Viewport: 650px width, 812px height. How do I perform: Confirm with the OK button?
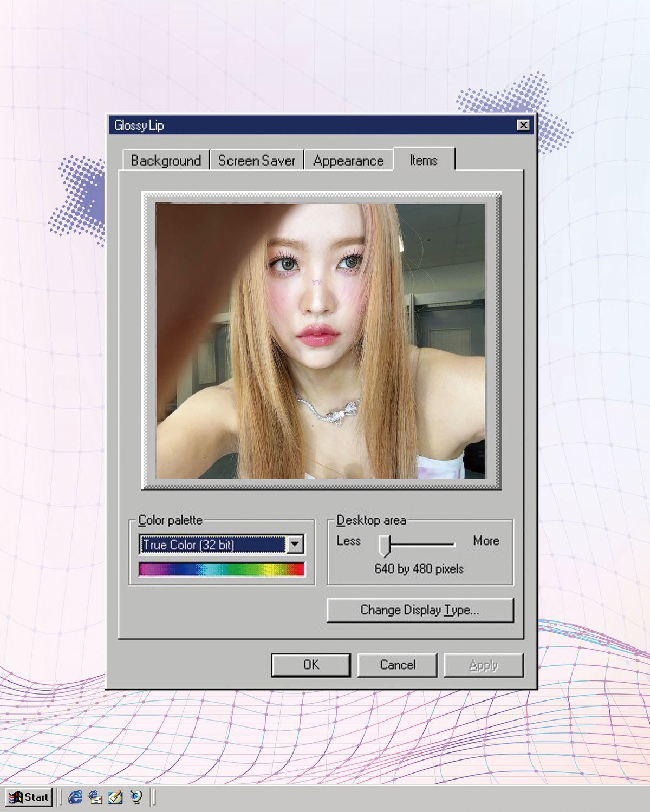pyautogui.click(x=311, y=665)
